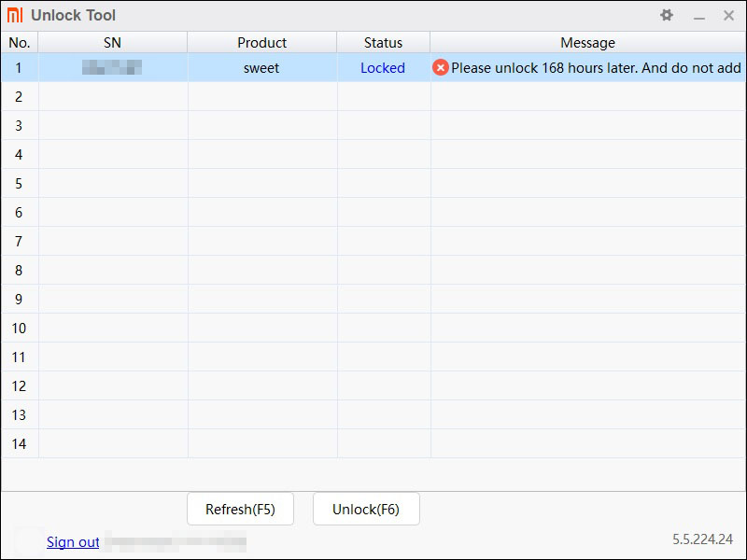The image size is (747, 560).
Task: Click the version number 5.5.224.24
Action: pyautogui.click(x=703, y=539)
